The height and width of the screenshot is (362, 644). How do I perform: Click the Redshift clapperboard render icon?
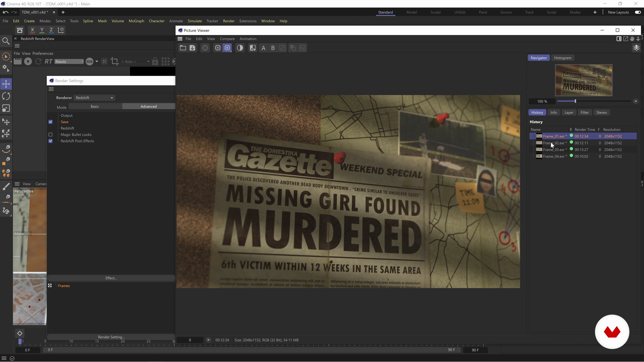pyautogui.click(x=17, y=62)
